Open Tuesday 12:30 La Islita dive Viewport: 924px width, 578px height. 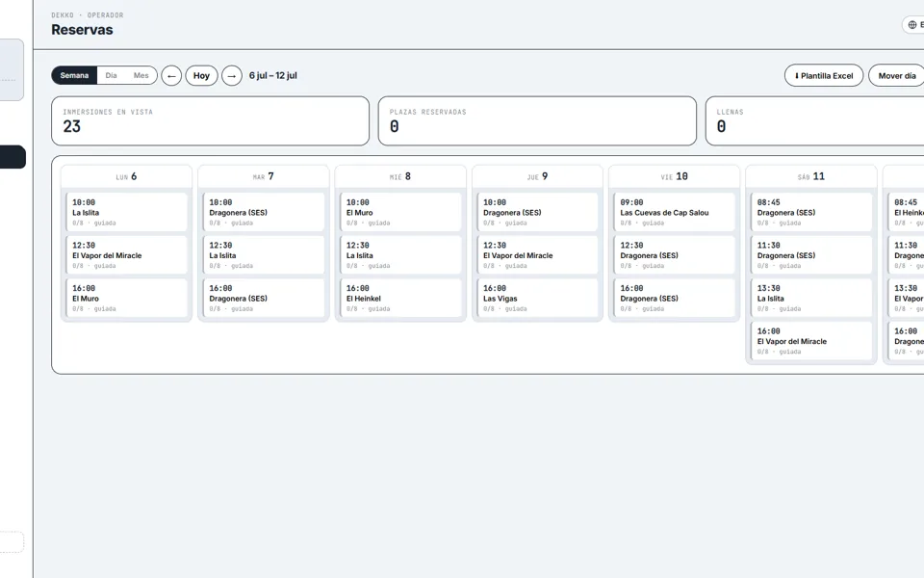(x=264, y=254)
